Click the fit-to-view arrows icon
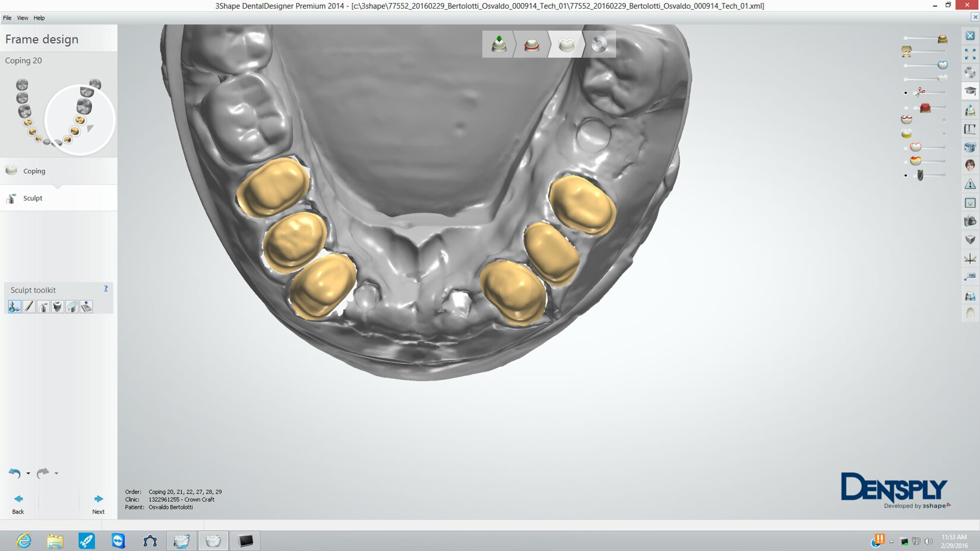Viewport: 980px width, 551px height. (x=970, y=54)
